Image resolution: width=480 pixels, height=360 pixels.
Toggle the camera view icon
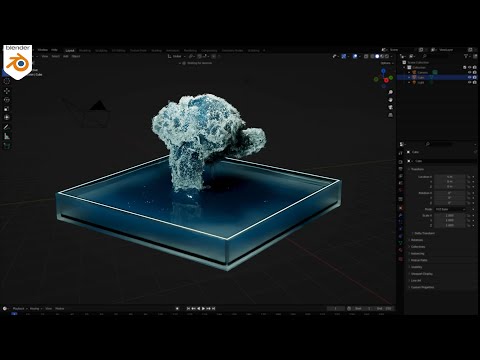pos(390,107)
